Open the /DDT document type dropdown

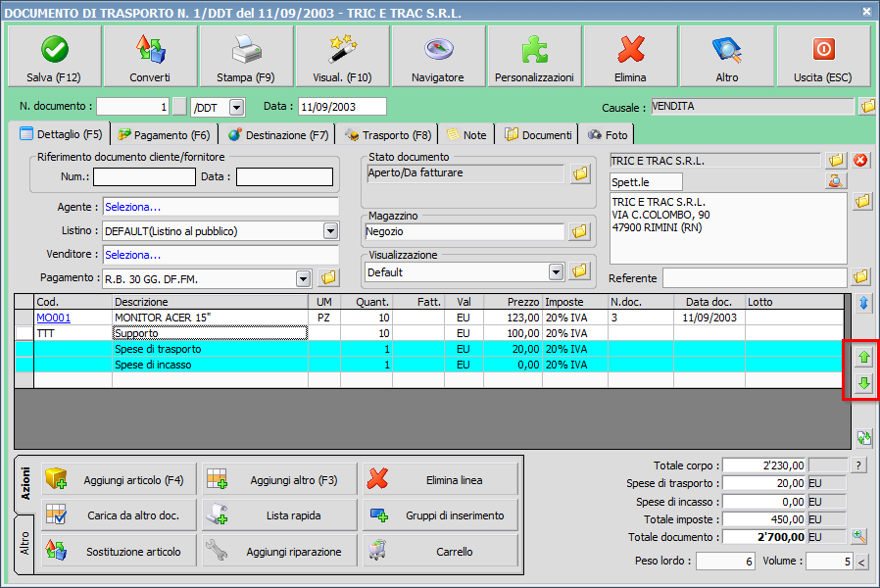pos(236,107)
